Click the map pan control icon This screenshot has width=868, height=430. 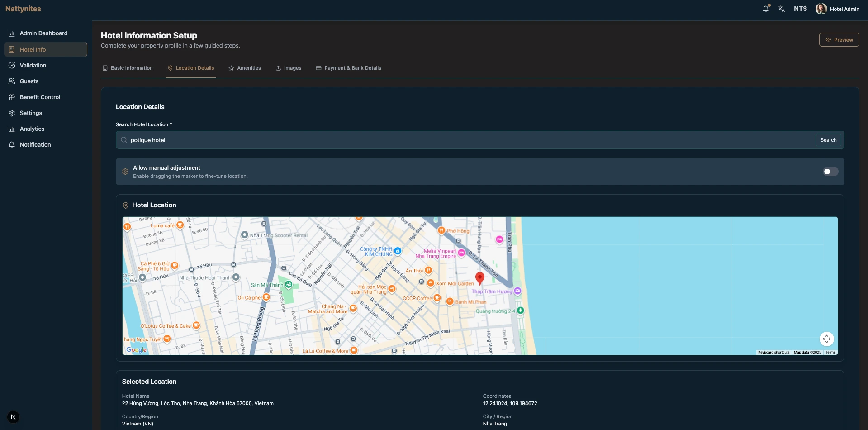(x=827, y=339)
